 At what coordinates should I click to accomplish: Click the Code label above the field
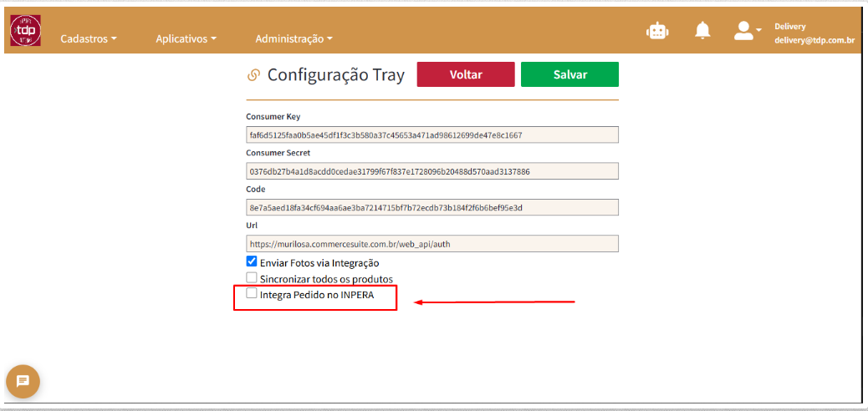click(x=256, y=189)
